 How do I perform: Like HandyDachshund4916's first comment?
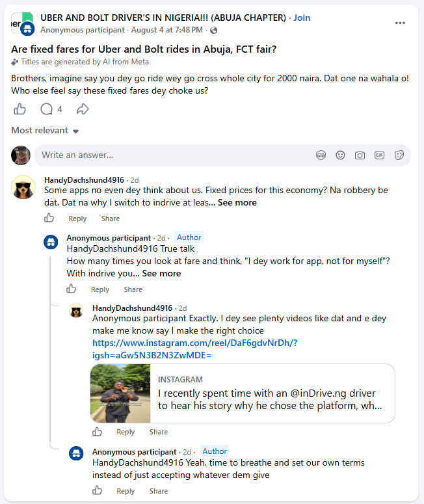pyautogui.click(x=49, y=218)
